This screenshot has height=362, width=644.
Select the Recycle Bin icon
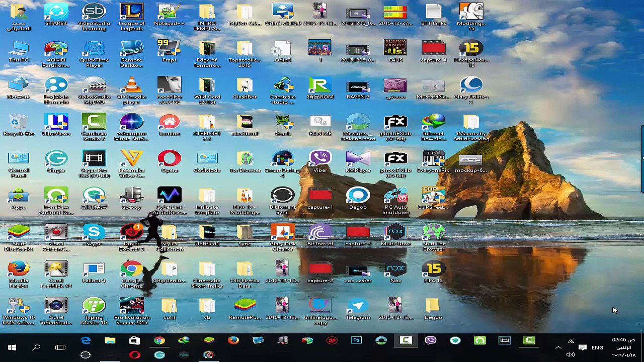click(19, 125)
